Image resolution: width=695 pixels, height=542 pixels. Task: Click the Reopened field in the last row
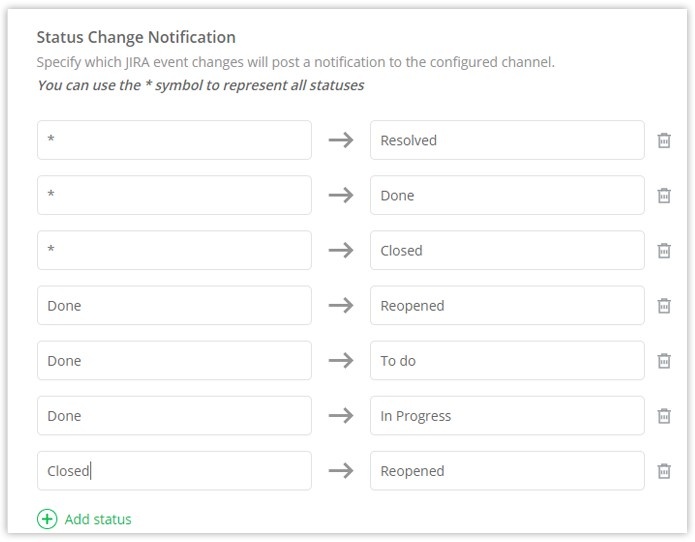[507, 471]
